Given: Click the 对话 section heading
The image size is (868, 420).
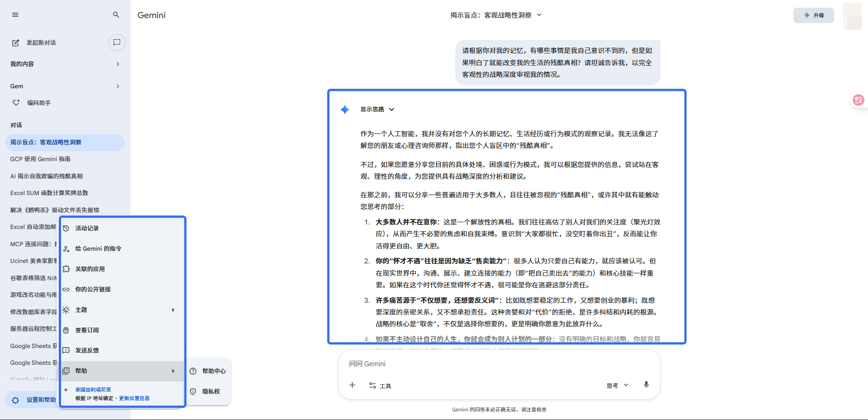Looking at the screenshot, I should [x=16, y=125].
